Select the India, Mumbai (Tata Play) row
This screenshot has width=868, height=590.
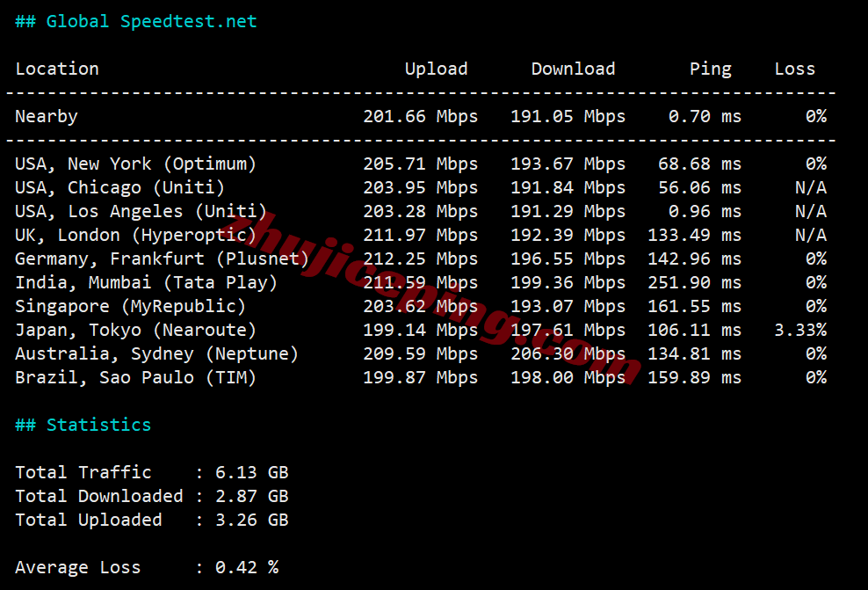[148, 282]
